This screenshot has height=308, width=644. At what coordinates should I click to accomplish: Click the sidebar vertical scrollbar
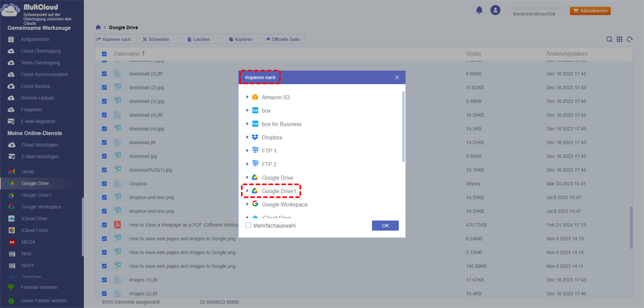click(82, 228)
